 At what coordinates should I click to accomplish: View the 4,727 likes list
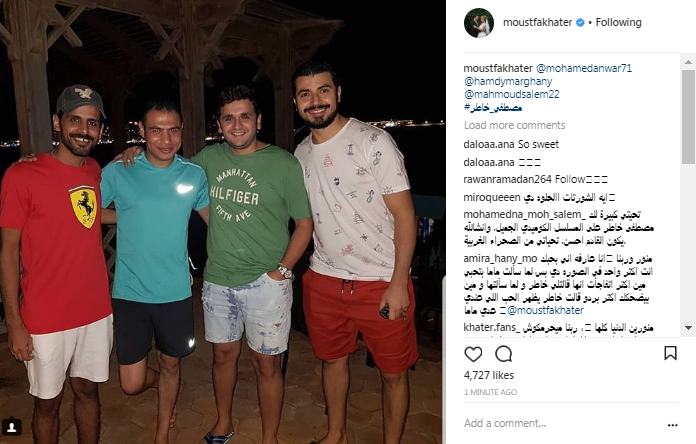489,375
